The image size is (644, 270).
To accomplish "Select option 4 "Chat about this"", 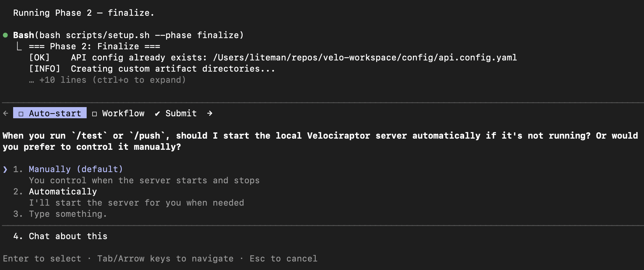I will (68, 236).
